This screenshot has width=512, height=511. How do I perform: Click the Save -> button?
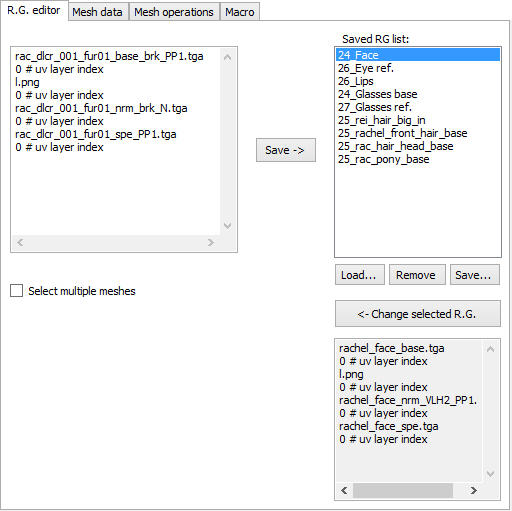pos(286,150)
